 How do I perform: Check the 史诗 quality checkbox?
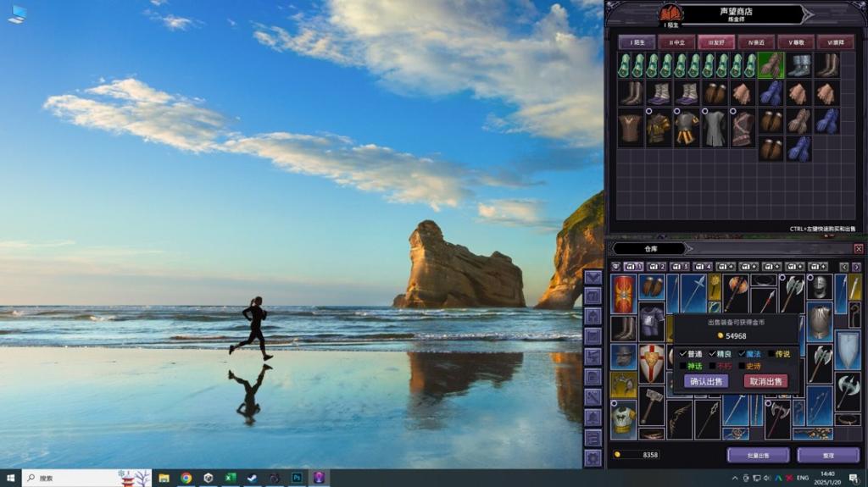click(x=741, y=366)
